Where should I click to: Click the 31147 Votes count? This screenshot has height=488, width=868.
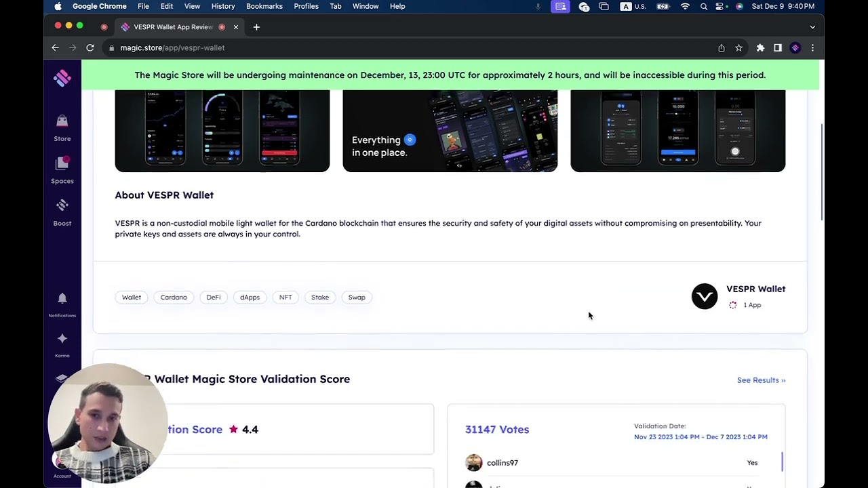pyautogui.click(x=497, y=429)
